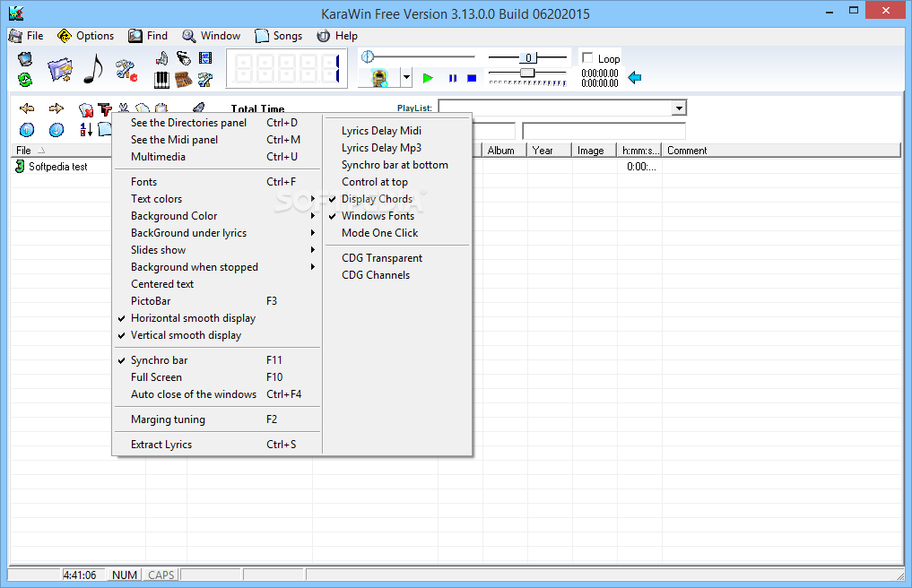912x588 pixels.
Task: Uncheck Windows Fonts option
Action: point(378,216)
